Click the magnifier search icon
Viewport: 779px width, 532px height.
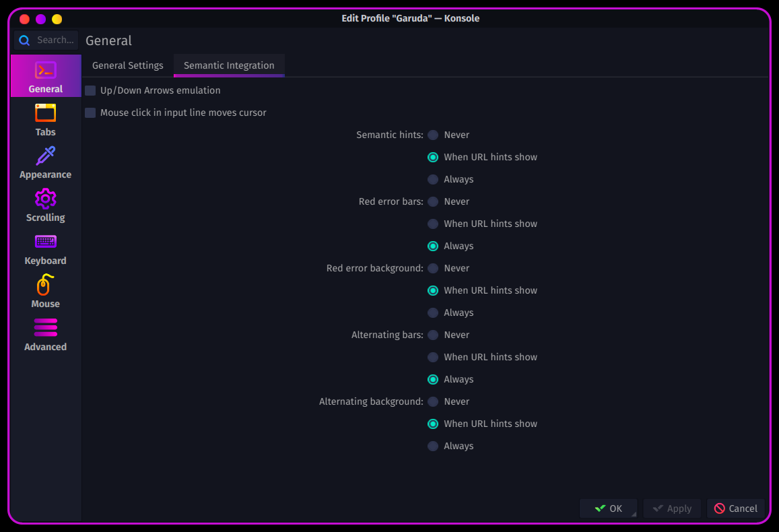click(x=24, y=40)
